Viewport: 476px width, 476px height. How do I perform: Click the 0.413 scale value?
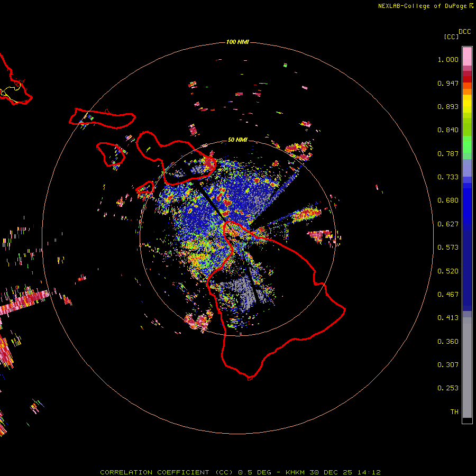(x=448, y=318)
